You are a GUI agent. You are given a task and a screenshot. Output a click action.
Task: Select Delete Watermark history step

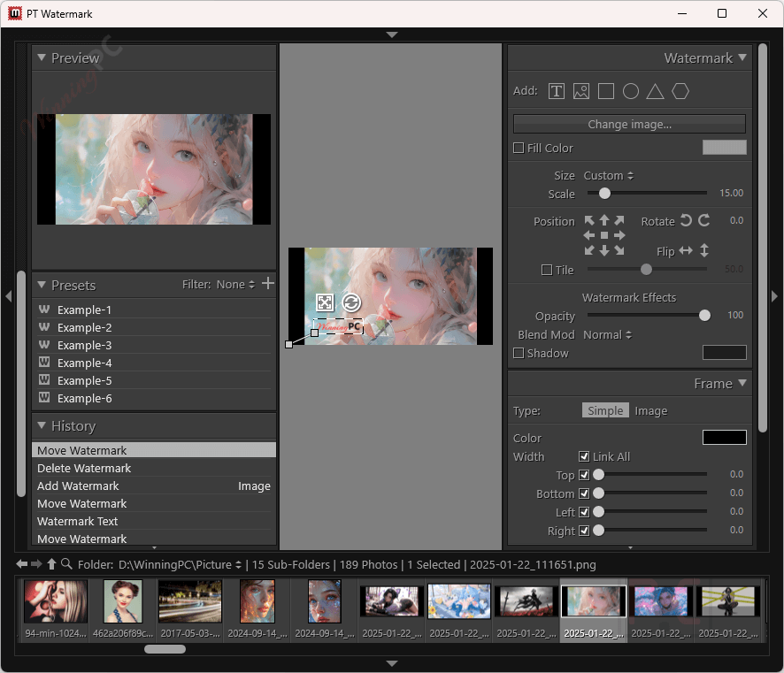pos(154,468)
